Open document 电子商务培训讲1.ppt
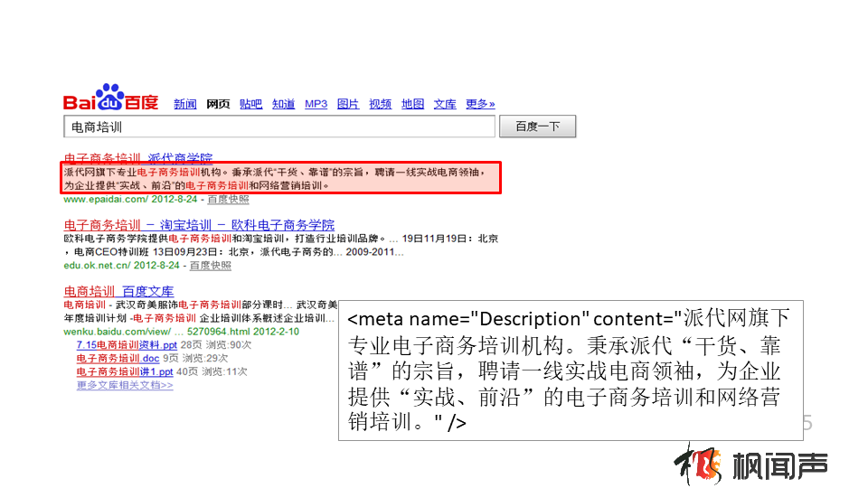This screenshot has height=488, width=868. click(x=125, y=371)
